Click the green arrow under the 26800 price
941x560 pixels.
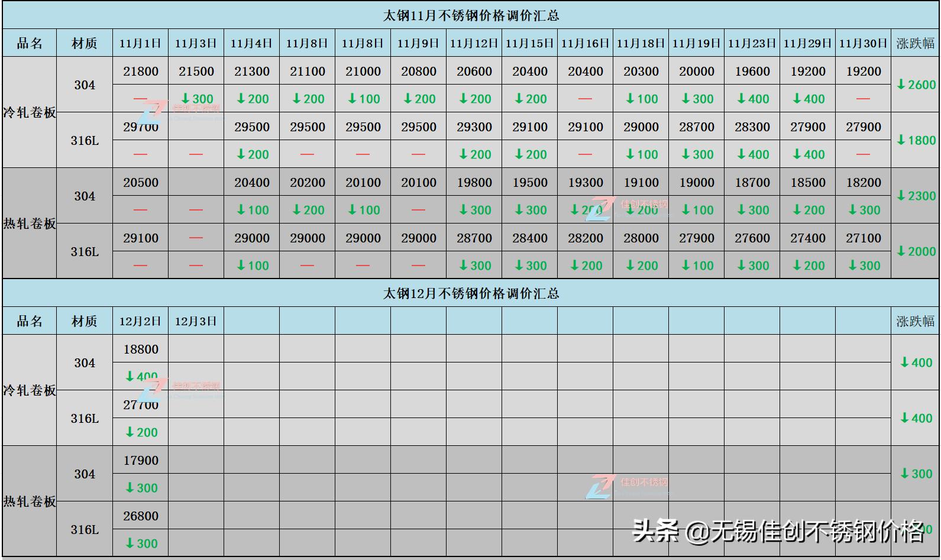coord(130,543)
